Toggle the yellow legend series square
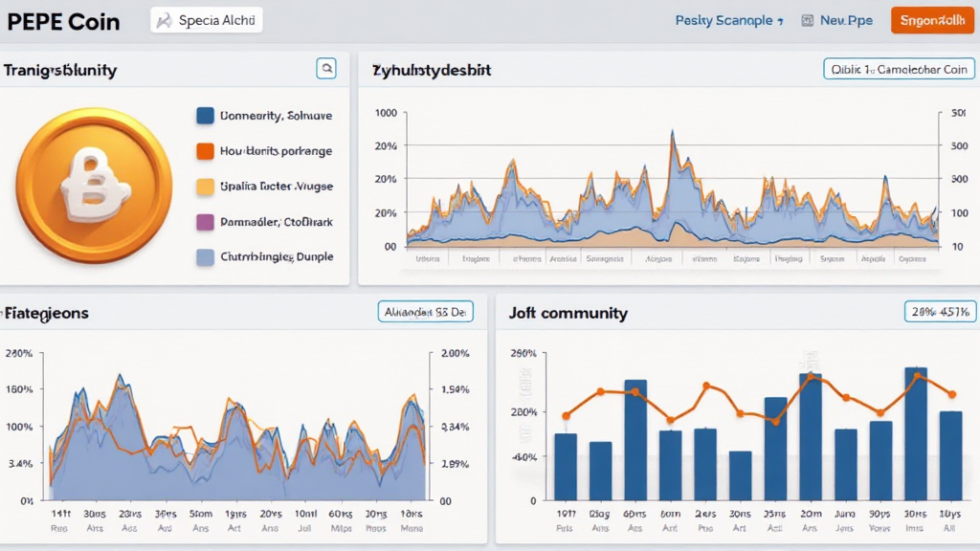 [x=205, y=187]
